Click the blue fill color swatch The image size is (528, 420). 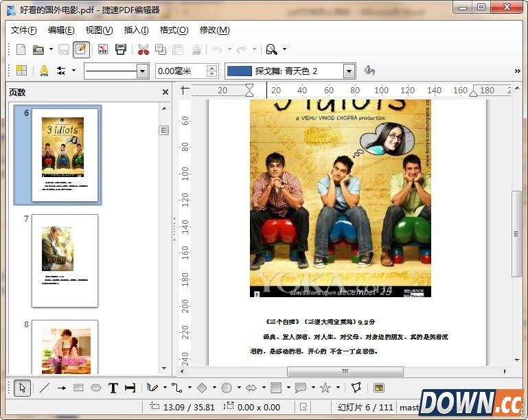pyautogui.click(x=240, y=71)
